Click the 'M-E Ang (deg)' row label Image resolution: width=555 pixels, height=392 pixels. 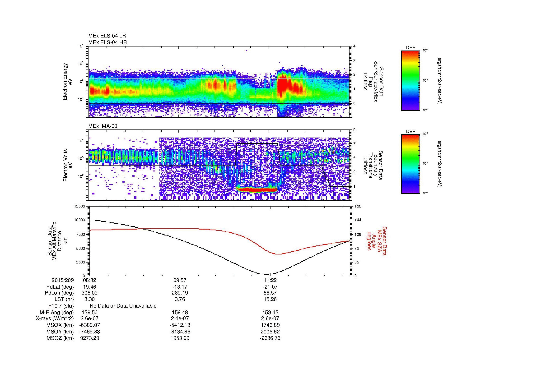click(56, 313)
